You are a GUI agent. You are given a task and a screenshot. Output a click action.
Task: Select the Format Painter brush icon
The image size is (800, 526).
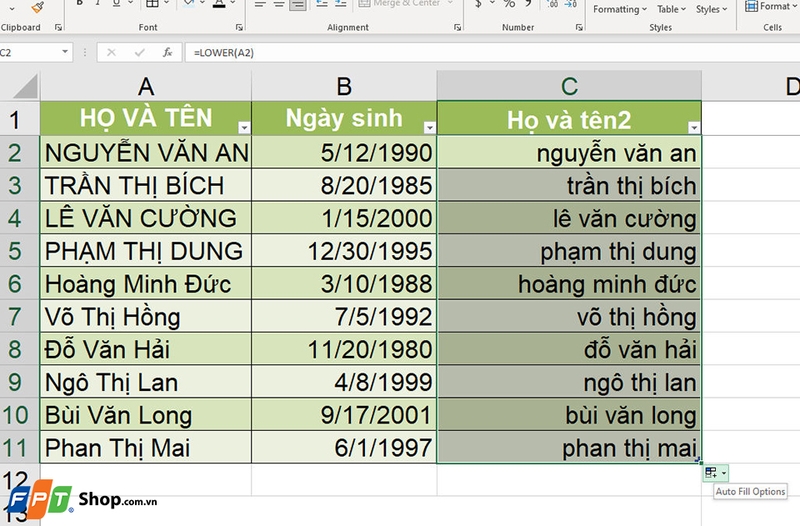[x=37, y=6]
